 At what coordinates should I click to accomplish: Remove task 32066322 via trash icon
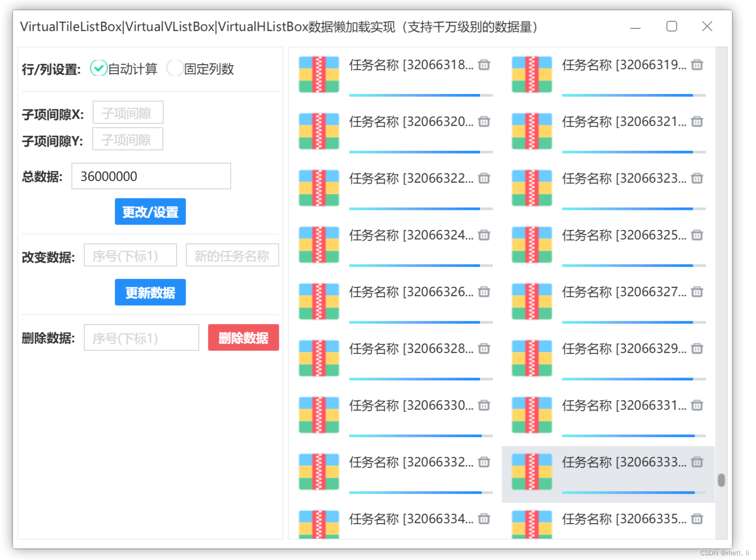(484, 178)
